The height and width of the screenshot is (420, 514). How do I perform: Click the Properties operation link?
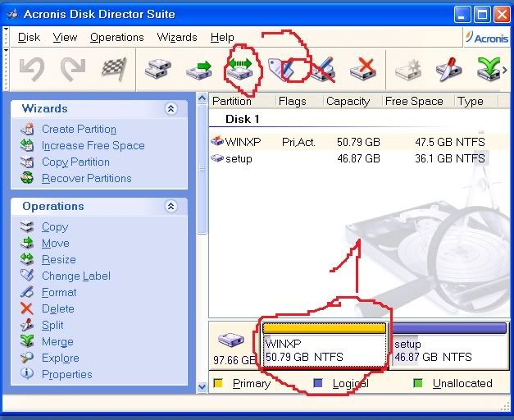pos(67,374)
